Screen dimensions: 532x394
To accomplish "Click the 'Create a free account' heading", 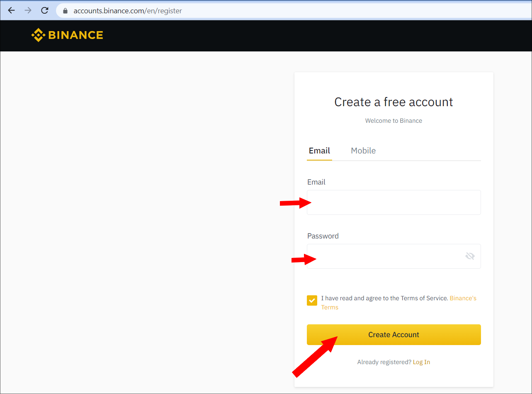I will pyautogui.click(x=394, y=102).
